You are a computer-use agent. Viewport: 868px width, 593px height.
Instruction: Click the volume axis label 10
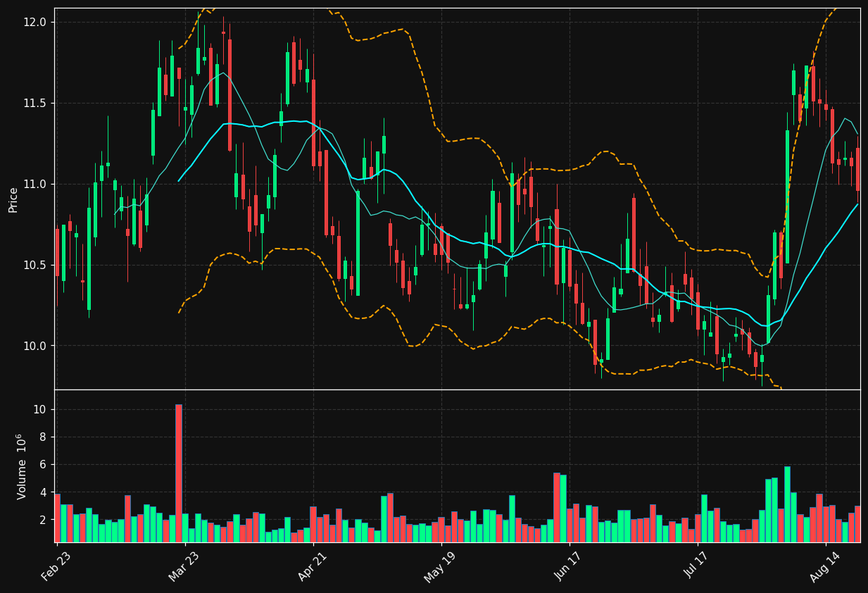coord(39,410)
